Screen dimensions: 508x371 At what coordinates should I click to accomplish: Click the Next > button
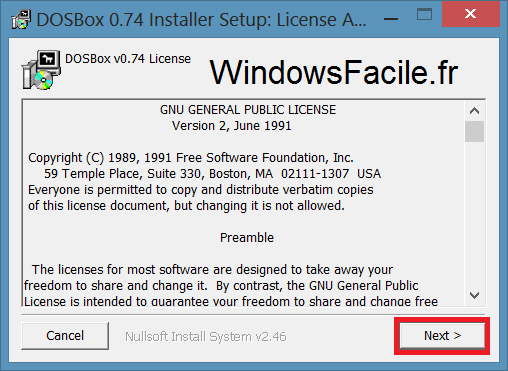click(442, 336)
